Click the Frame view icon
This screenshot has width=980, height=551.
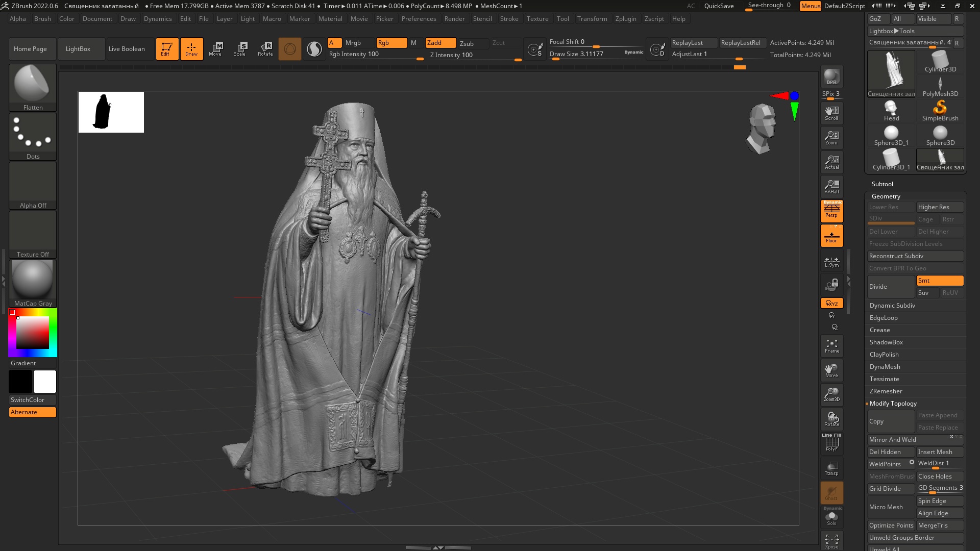(831, 346)
